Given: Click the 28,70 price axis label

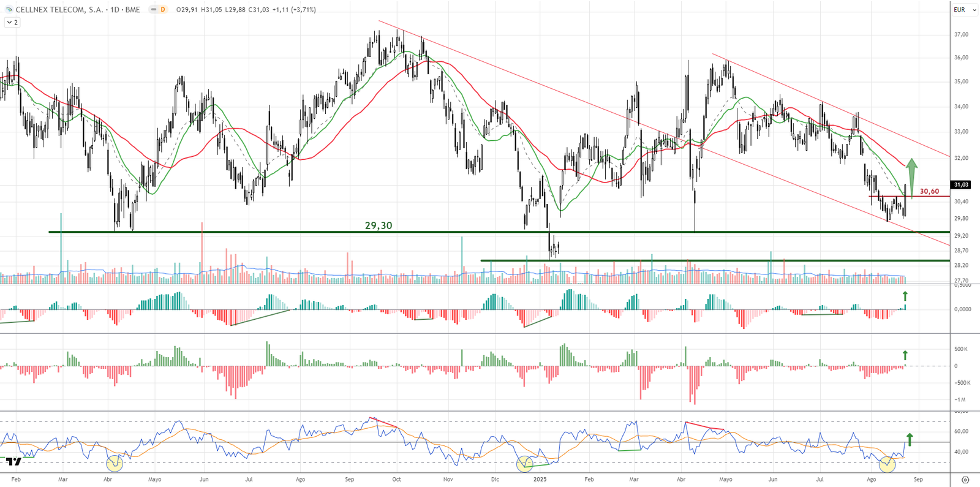Looking at the screenshot, I should tap(961, 251).
